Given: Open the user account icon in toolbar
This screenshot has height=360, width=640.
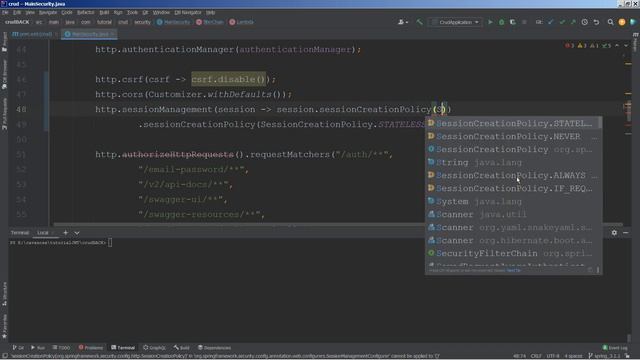Looking at the screenshot, I should (402, 22).
